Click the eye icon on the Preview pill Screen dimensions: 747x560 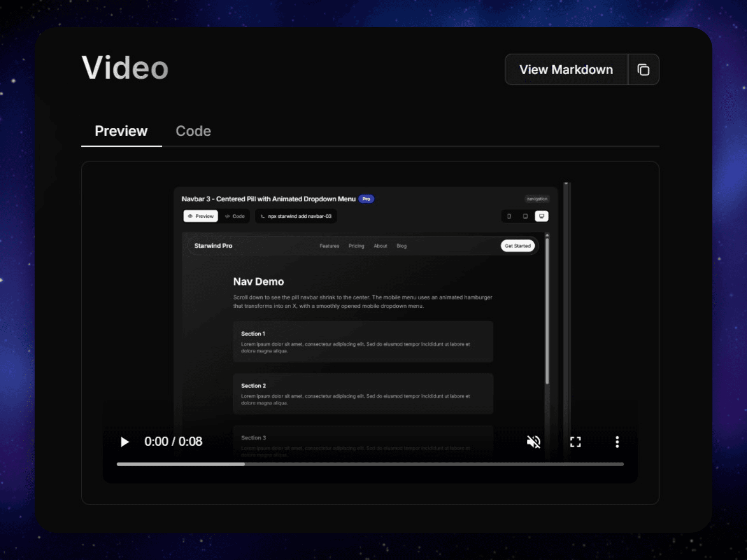coord(190,216)
